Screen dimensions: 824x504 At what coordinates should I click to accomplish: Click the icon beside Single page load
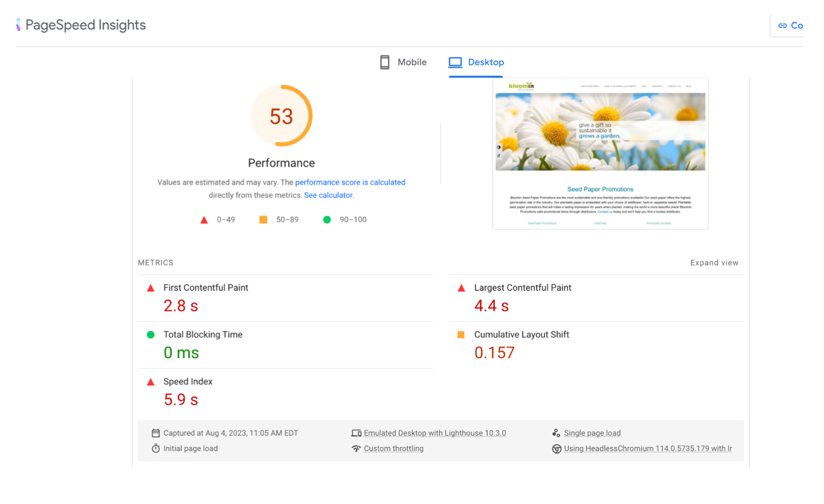tap(556, 433)
